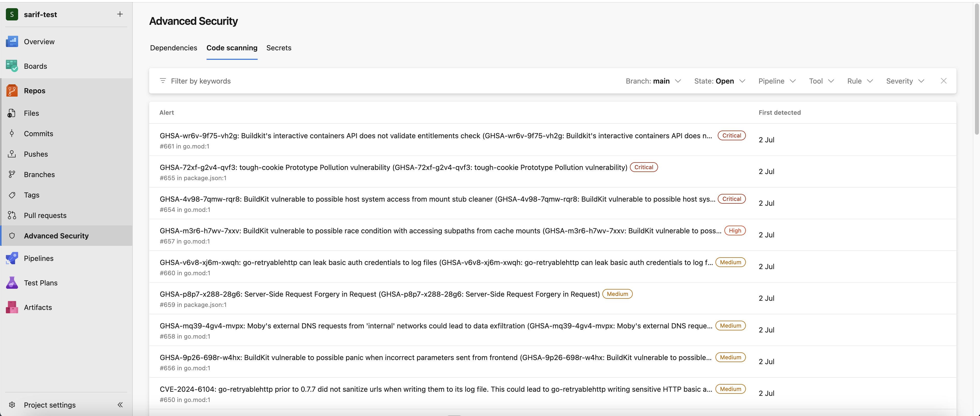Switch to the Secrets tab

tap(279, 48)
